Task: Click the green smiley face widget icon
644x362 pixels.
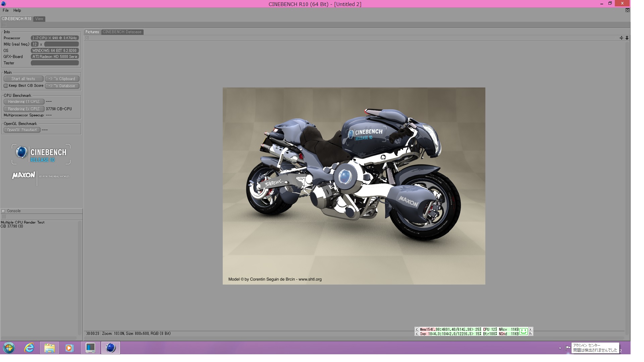Action: (x=523, y=331)
